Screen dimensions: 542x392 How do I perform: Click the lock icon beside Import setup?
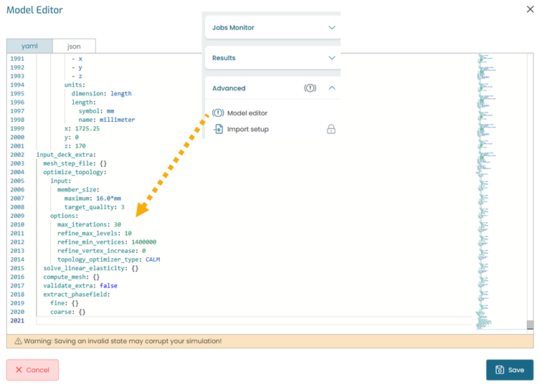331,129
